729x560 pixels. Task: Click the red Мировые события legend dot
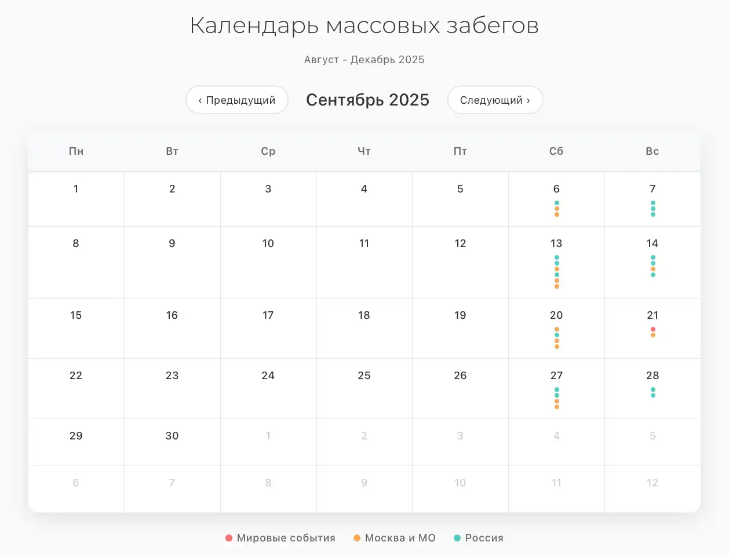pyautogui.click(x=229, y=538)
